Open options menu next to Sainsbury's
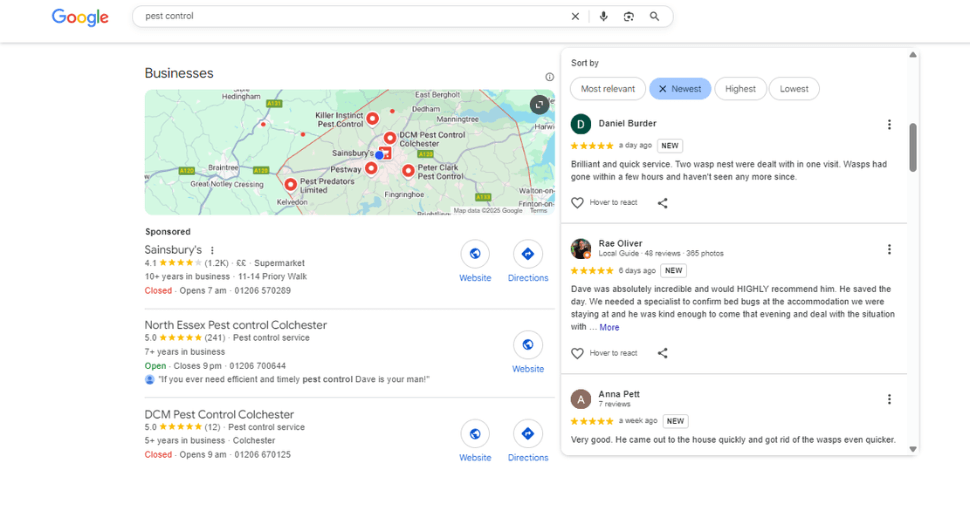The width and height of the screenshot is (970, 517). pos(212,250)
